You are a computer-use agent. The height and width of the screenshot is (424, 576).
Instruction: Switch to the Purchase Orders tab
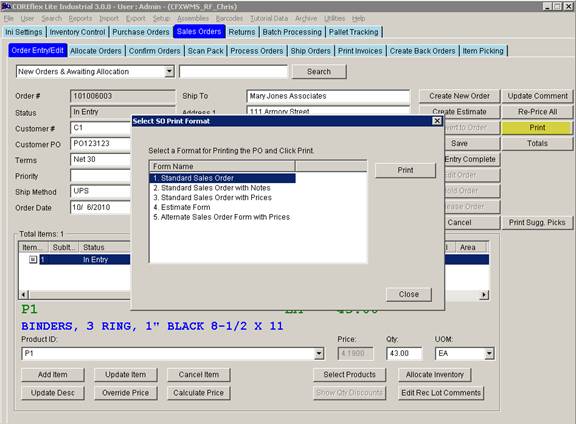[x=141, y=32]
